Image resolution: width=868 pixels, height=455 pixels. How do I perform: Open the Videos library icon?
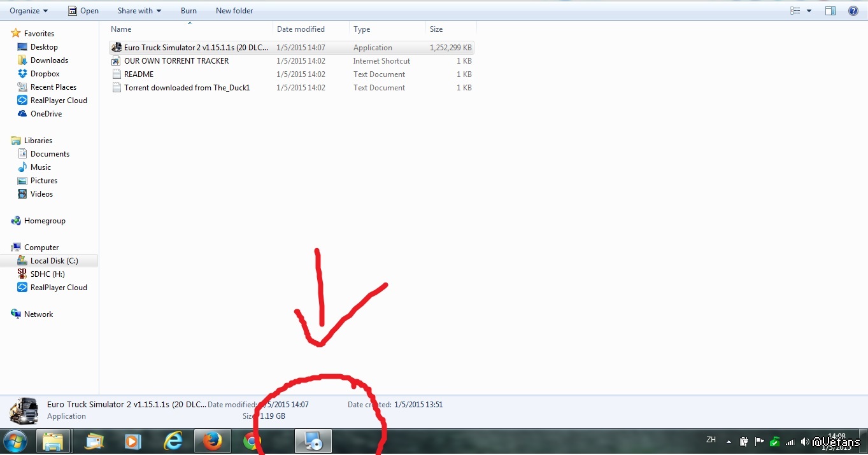point(22,194)
